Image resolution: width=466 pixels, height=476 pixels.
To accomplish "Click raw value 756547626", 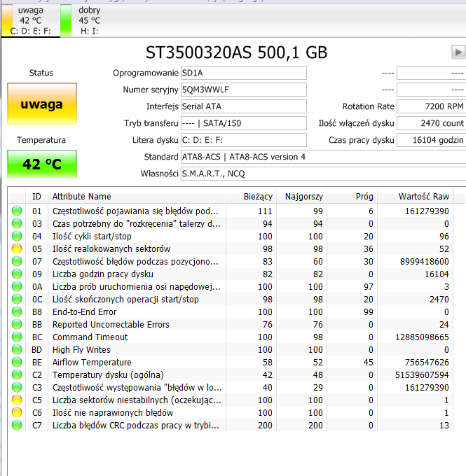I will point(427,362).
